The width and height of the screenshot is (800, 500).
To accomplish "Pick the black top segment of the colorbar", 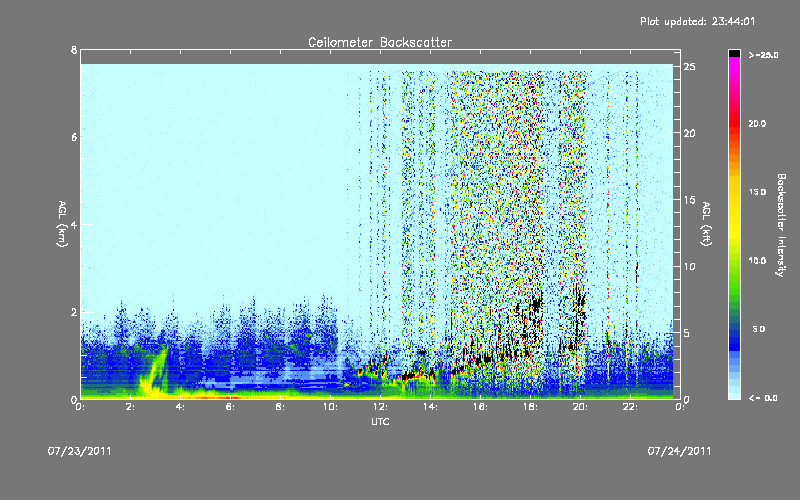I will tap(734, 53).
